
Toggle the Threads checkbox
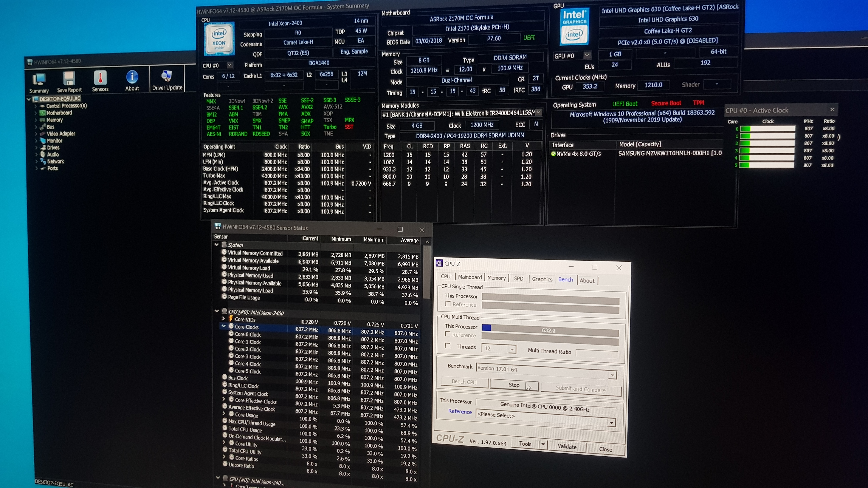(x=448, y=346)
